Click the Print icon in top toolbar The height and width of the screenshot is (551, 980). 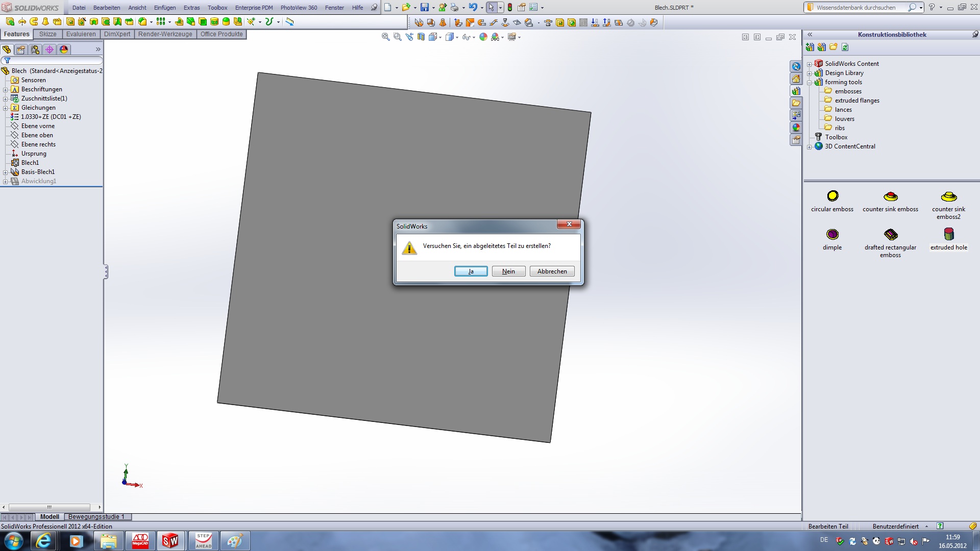454,8
